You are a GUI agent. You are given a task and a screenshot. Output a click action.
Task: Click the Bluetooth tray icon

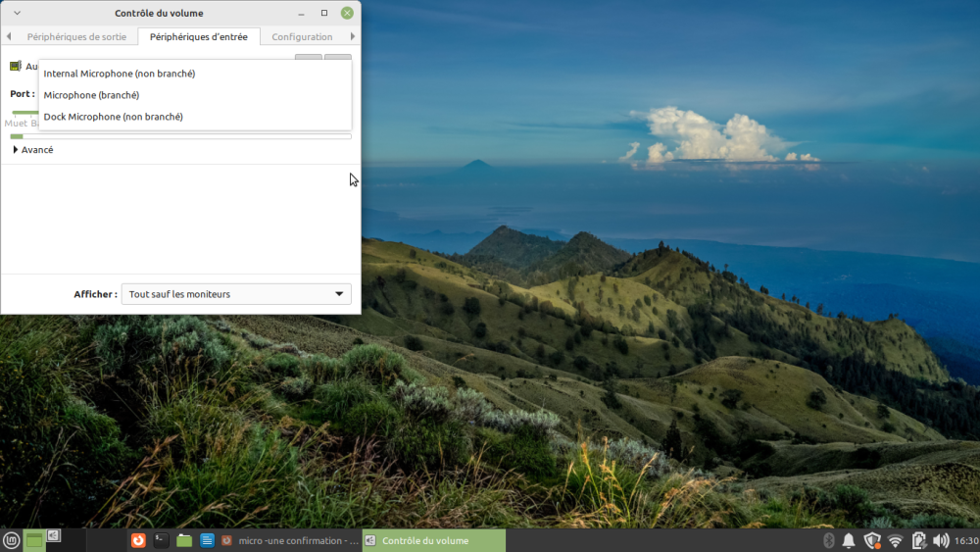coord(828,540)
